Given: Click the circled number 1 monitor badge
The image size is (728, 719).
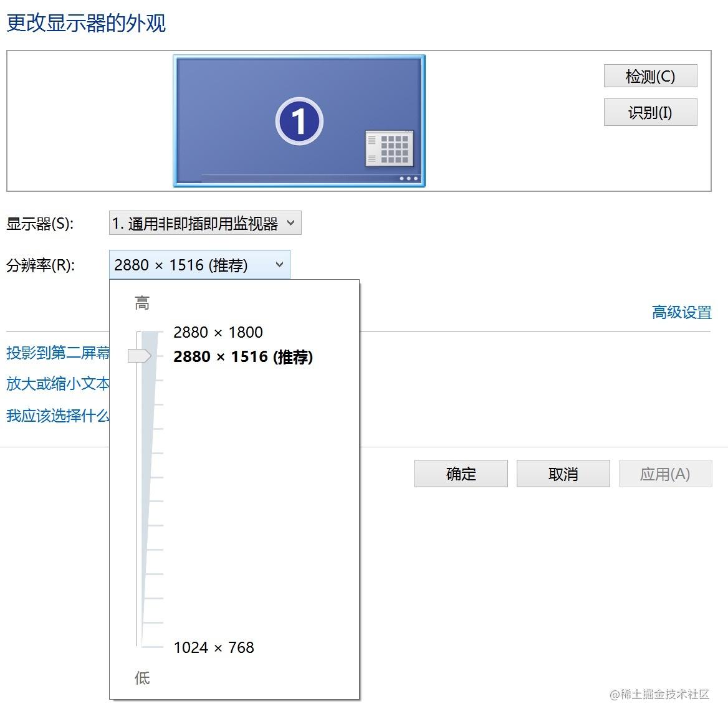Looking at the screenshot, I should (299, 121).
